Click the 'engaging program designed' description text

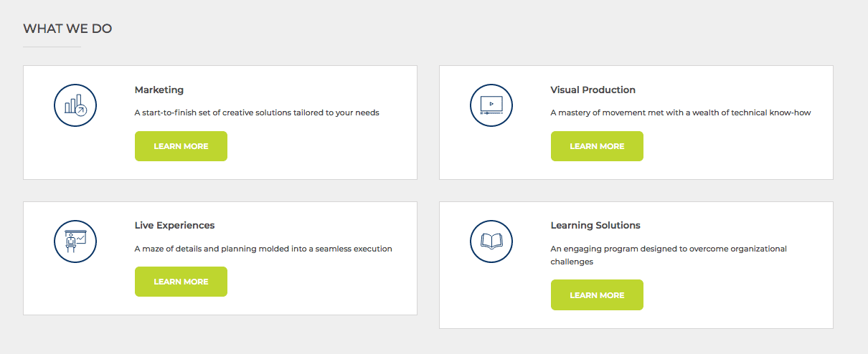[x=668, y=249]
